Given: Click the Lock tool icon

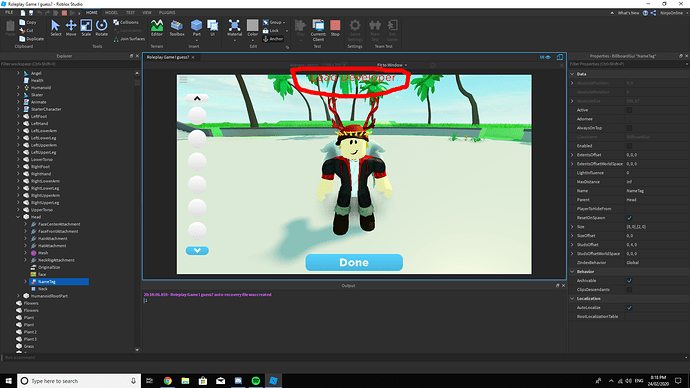Looking at the screenshot, I should (266, 30).
